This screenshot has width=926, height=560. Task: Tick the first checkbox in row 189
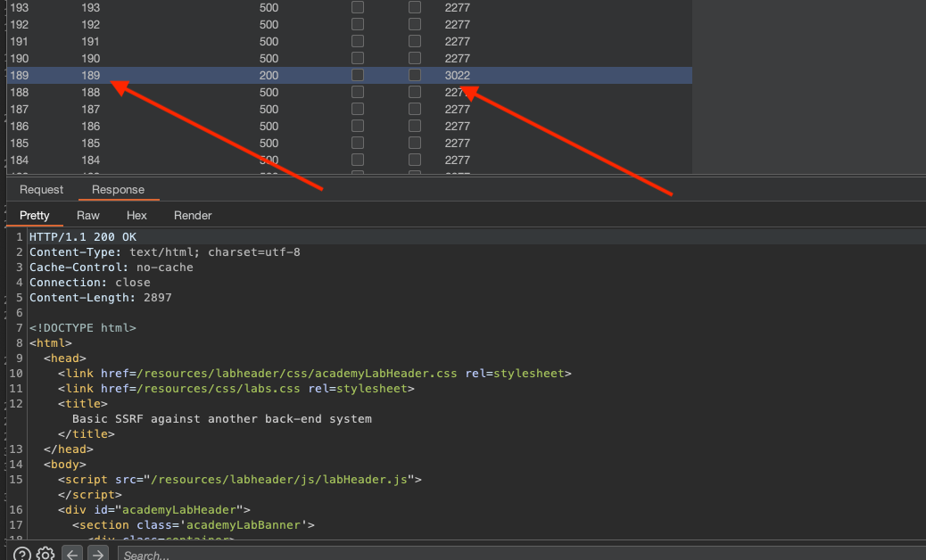click(358, 76)
